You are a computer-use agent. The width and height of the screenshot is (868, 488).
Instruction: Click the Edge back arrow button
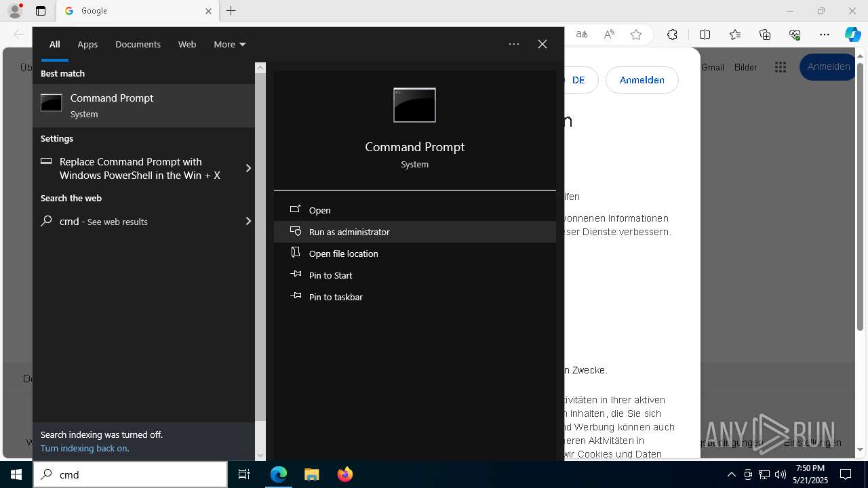point(18,35)
